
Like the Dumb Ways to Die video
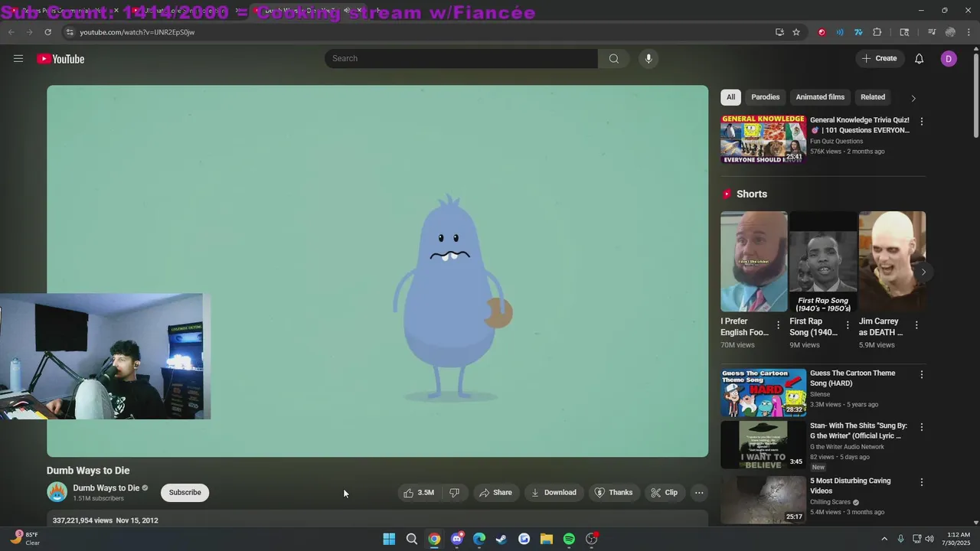coord(418,493)
